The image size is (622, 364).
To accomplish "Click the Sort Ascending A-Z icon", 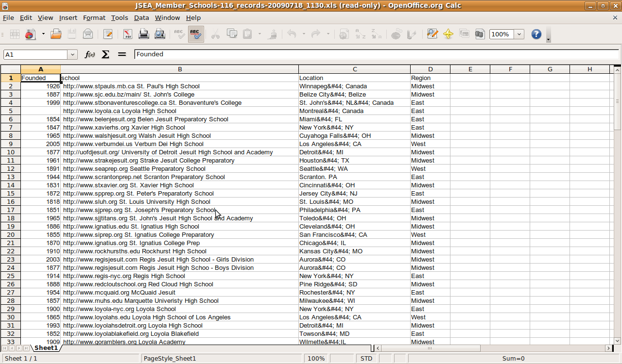I will (x=360, y=34).
